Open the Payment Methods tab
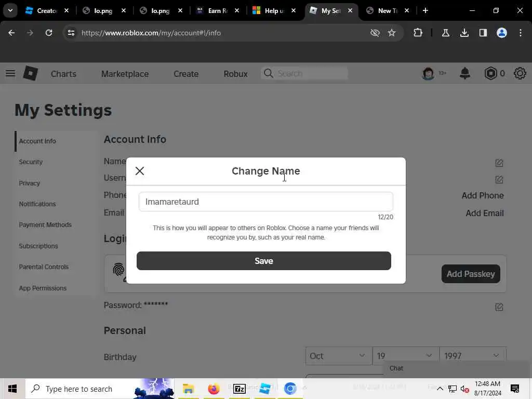The height and width of the screenshot is (399, 532). [45, 224]
